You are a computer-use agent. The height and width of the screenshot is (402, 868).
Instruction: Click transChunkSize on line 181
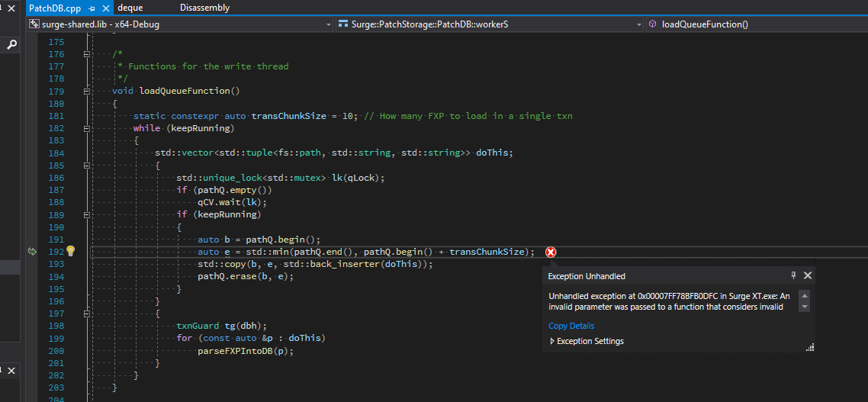click(x=288, y=116)
